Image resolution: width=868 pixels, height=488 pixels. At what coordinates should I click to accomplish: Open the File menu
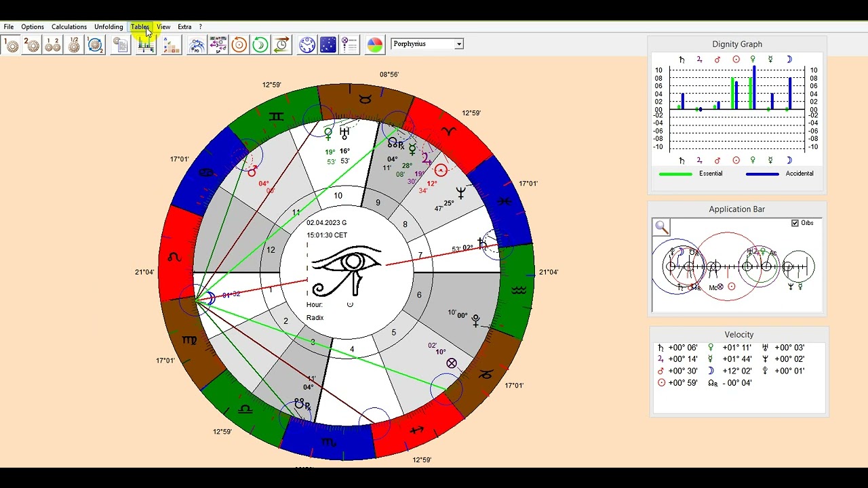(9, 27)
